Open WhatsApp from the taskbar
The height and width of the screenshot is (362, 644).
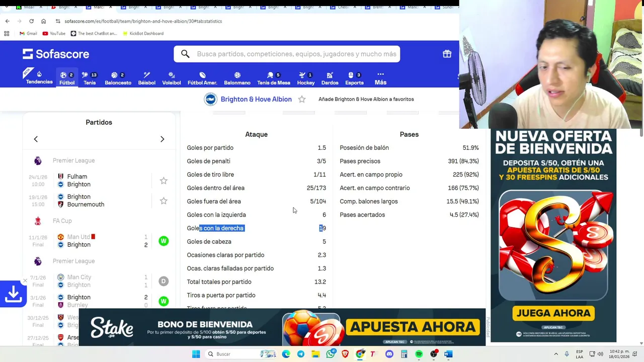(331, 354)
